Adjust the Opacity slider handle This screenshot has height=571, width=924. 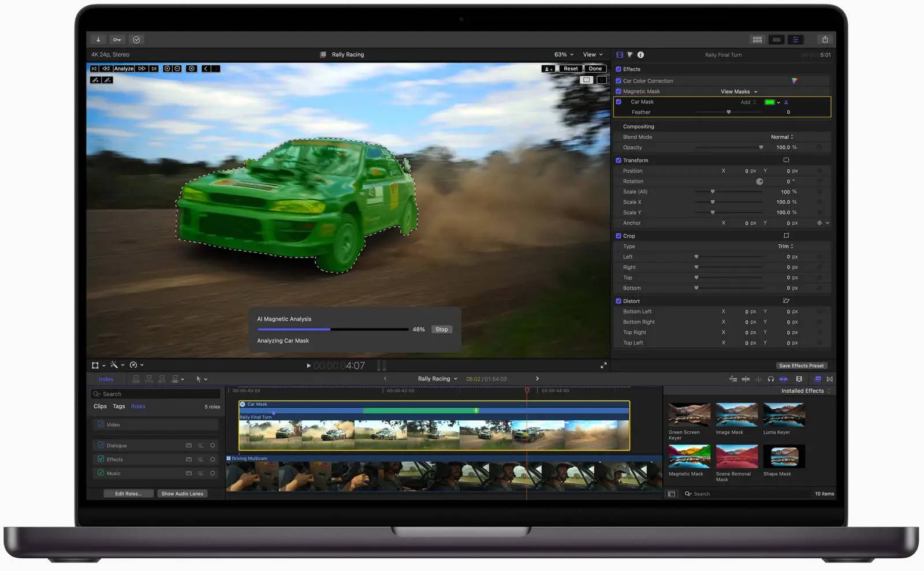point(761,147)
